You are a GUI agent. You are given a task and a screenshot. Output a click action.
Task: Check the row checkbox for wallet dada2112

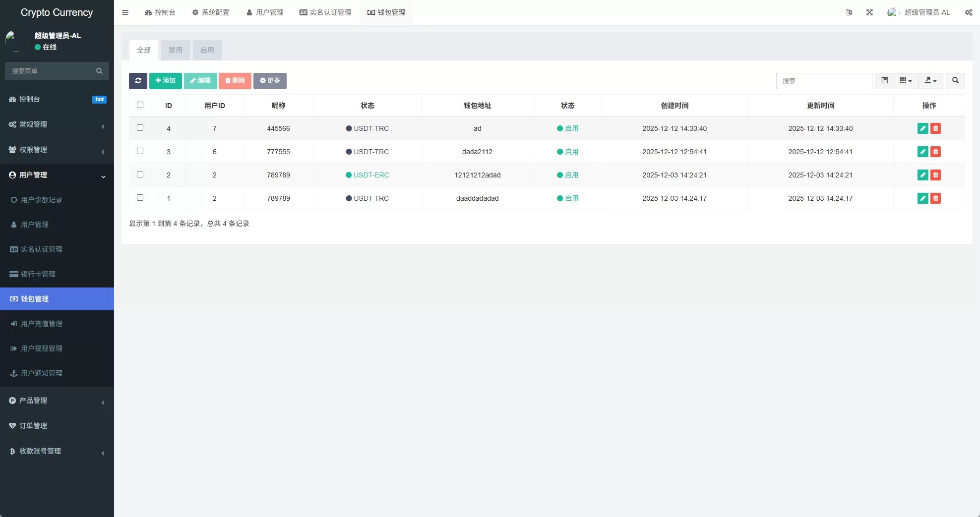click(140, 151)
